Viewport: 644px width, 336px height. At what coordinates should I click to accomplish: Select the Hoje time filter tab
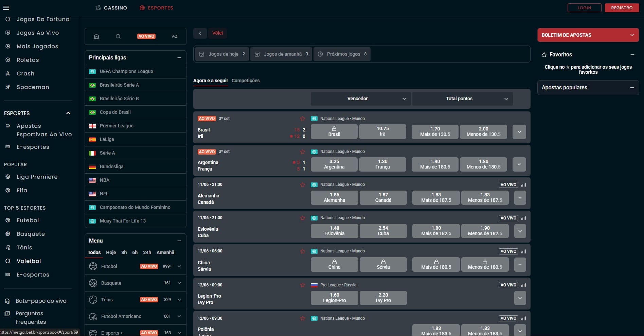coord(111,252)
